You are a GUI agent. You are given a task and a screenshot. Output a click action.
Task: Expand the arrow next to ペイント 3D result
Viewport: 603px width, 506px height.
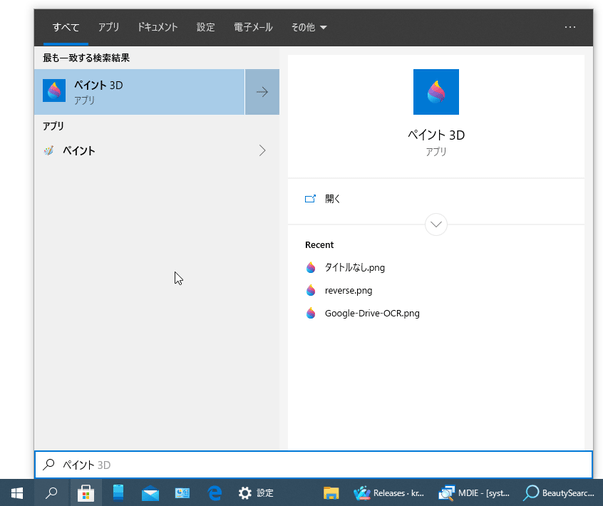[262, 92]
